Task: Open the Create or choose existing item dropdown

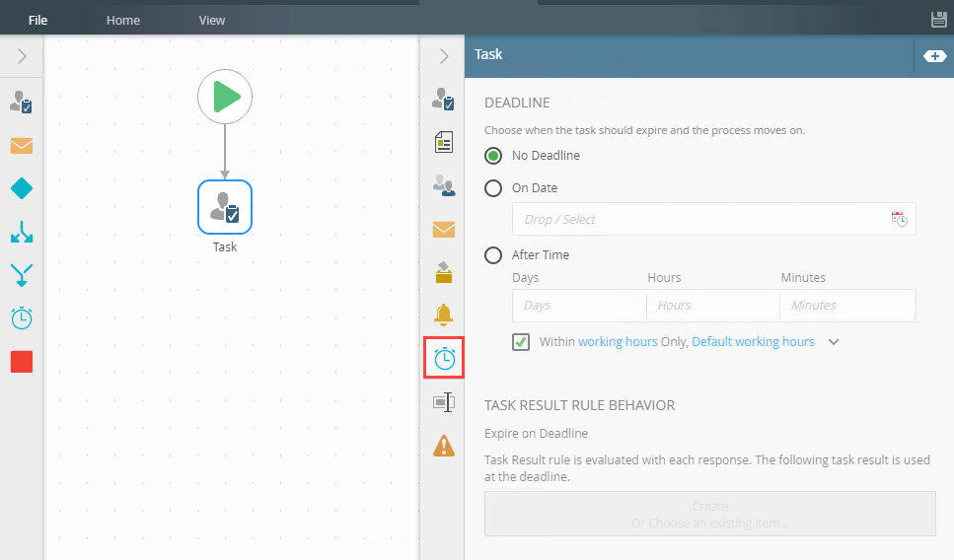Action: (x=710, y=514)
